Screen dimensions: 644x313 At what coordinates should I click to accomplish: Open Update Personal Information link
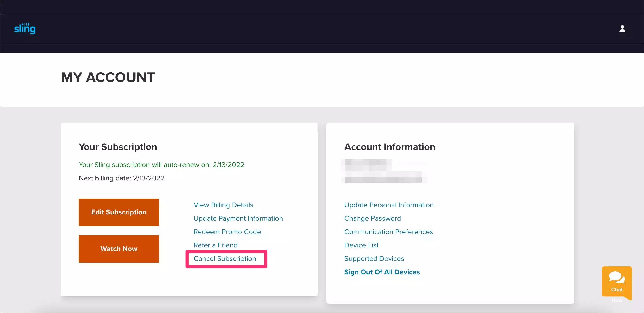click(x=389, y=205)
